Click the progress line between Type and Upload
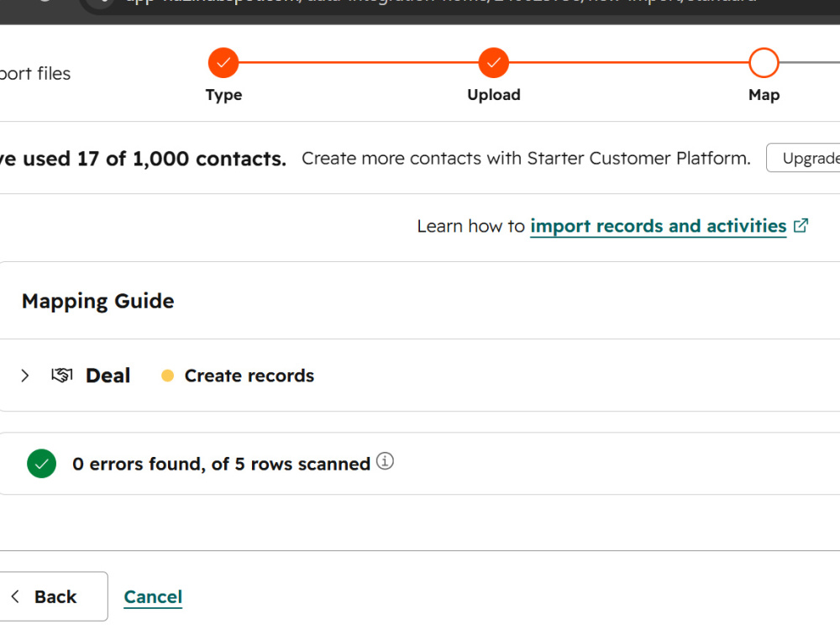 359,63
